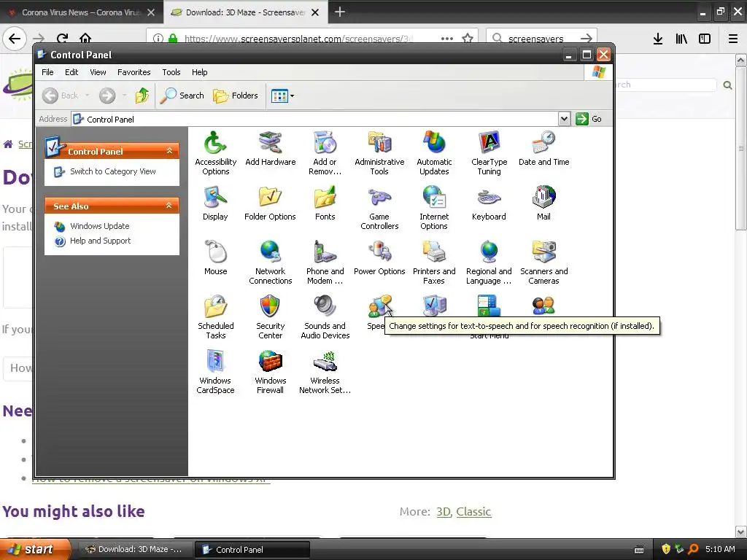This screenshot has width=747, height=560.
Task: Open the System applet icon
Action: click(434, 306)
